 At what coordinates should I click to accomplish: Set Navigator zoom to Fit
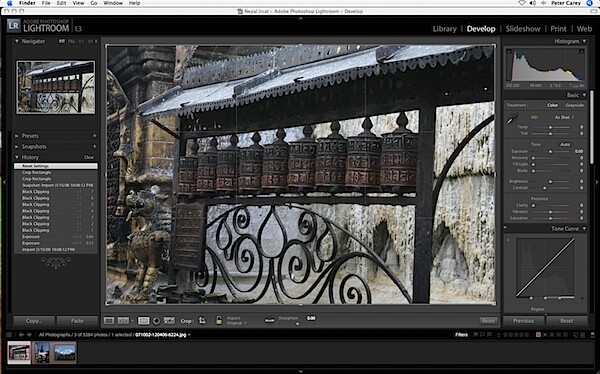62,41
